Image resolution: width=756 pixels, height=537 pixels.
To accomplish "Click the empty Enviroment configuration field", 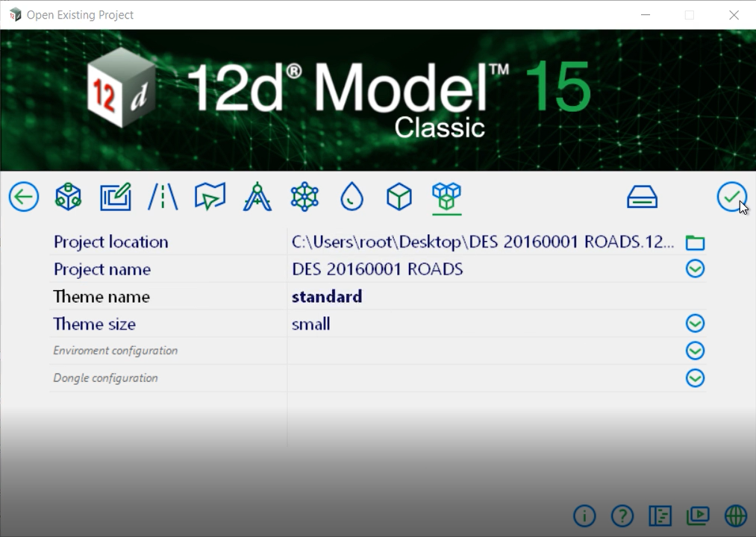I will (x=484, y=351).
